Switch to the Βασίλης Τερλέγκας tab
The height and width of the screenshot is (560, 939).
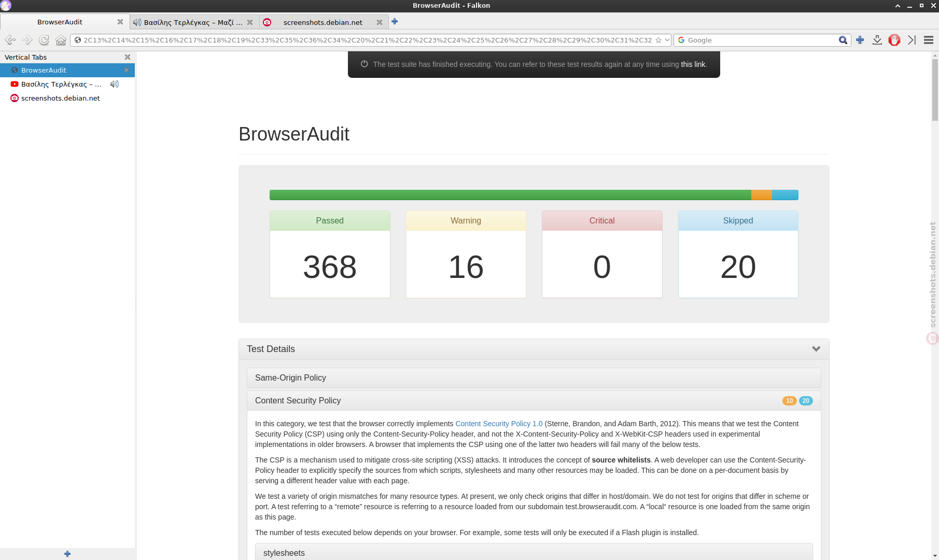[x=192, y=22]
